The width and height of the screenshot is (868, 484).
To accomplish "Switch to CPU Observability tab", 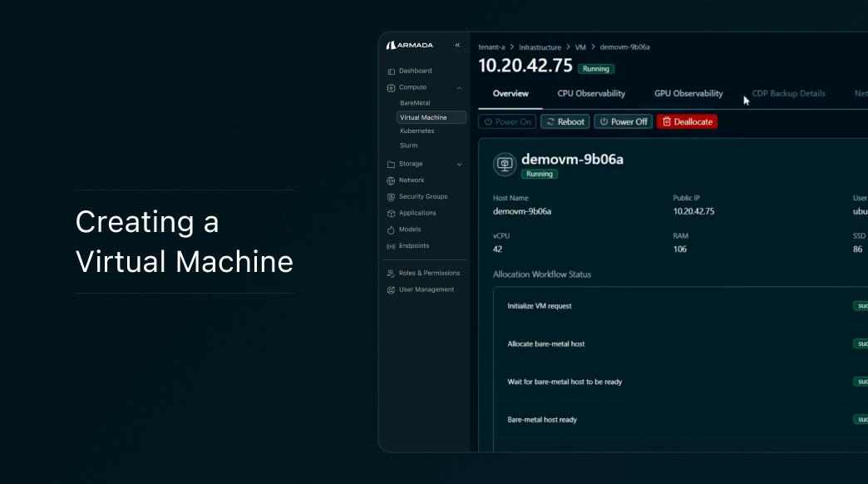I will point(591,94).
